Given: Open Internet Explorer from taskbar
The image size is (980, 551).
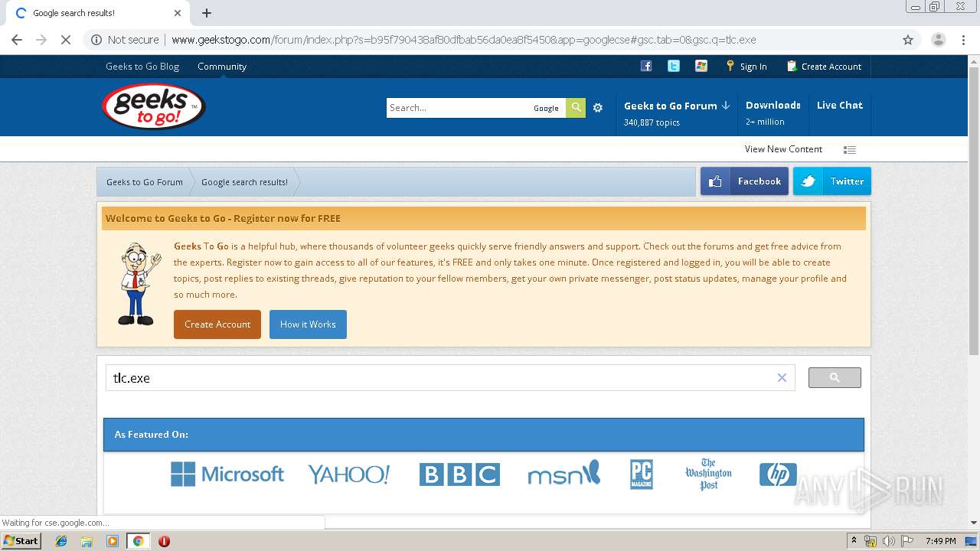Looking at the screenshot, I should (x=61, y=541).
